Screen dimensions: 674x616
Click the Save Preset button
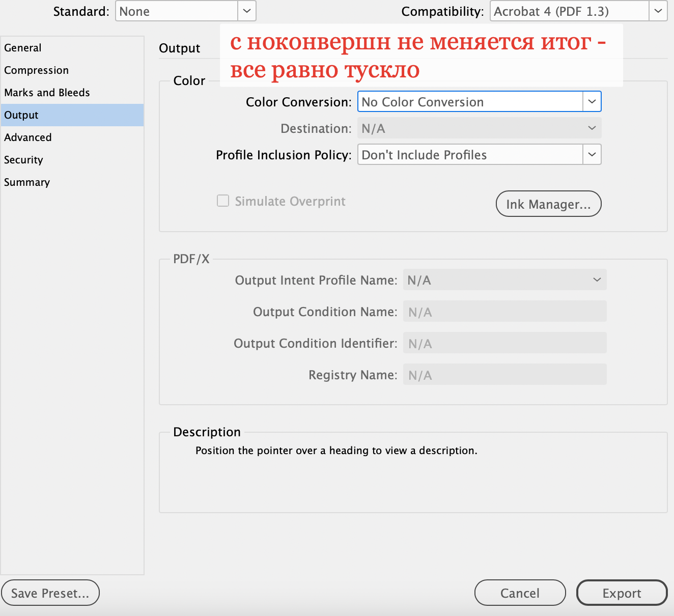coord(50,593)
